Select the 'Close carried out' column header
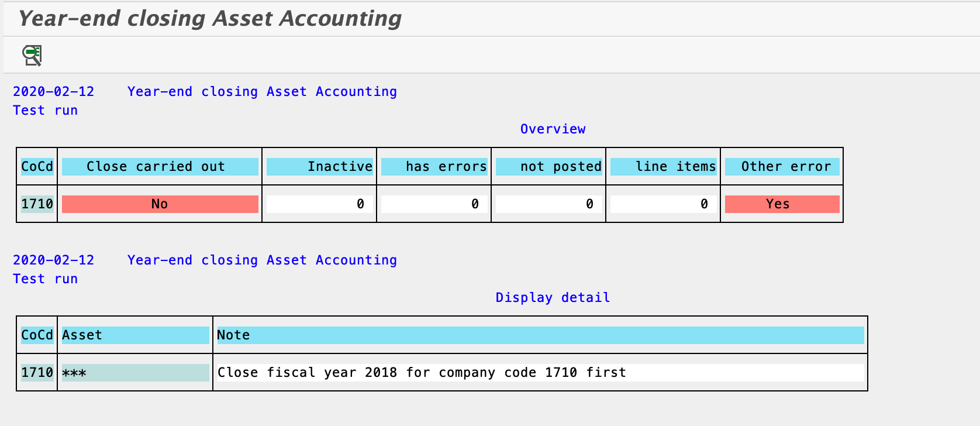980x426 pixels. coord(160,167)
